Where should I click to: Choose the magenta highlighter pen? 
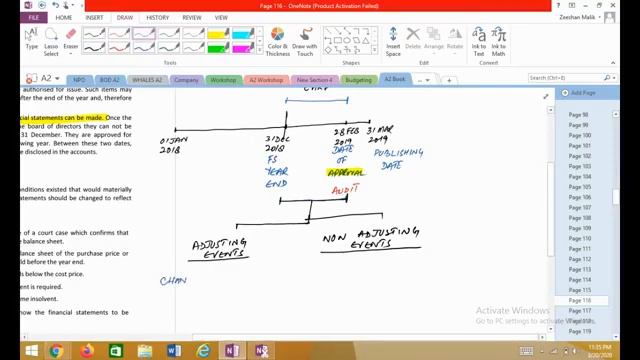pyautogui.click(x=243, y=48)
